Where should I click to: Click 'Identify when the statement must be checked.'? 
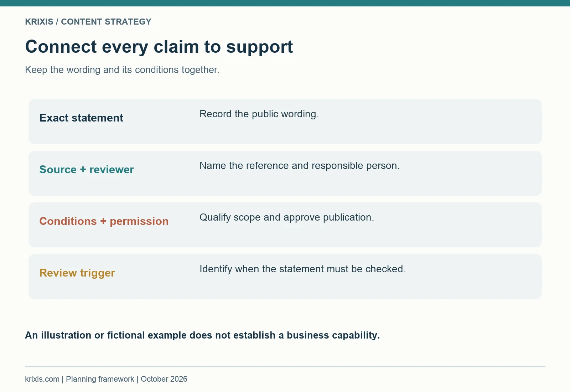click(x=302, y=269)
